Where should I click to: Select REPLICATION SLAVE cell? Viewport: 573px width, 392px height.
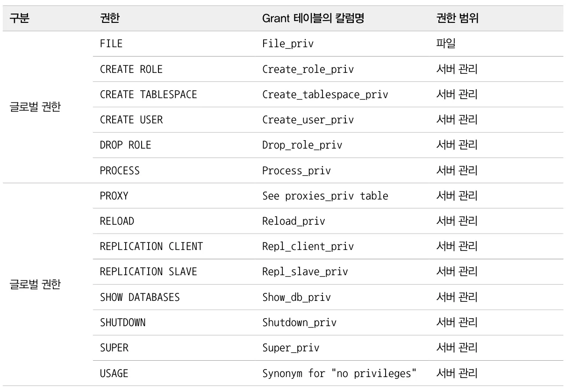tap(149, 271)
